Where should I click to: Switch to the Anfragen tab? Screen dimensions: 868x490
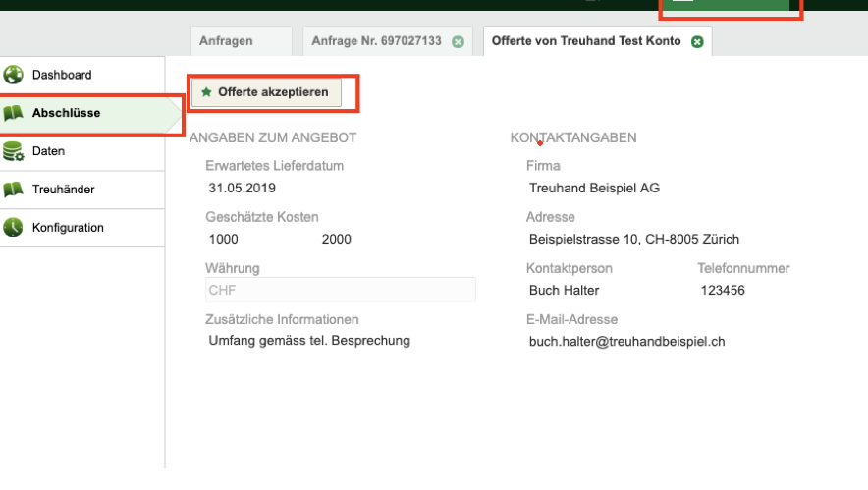click(x=226, y=41)
